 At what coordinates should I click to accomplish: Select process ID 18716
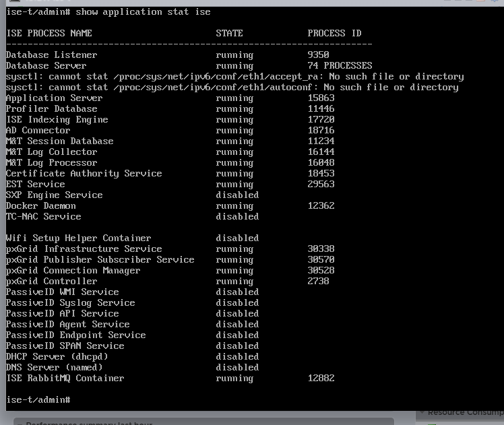(321, 131)
